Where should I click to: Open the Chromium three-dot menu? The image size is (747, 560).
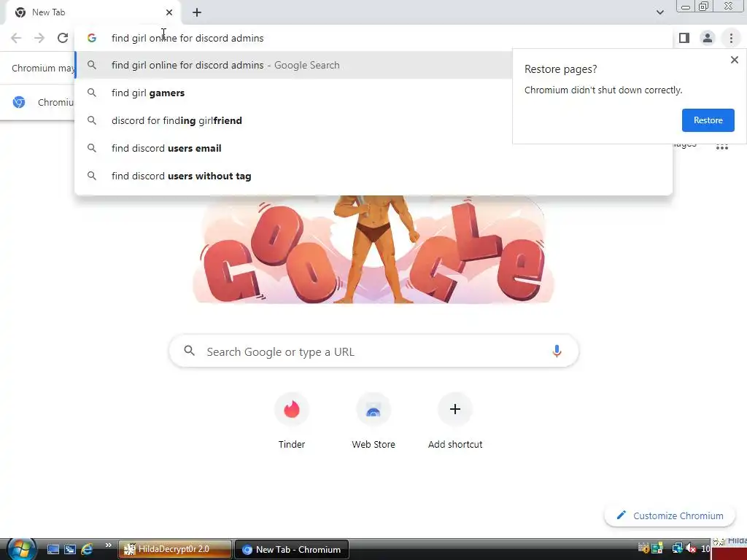pyautogui.click(x=731, y=38)
